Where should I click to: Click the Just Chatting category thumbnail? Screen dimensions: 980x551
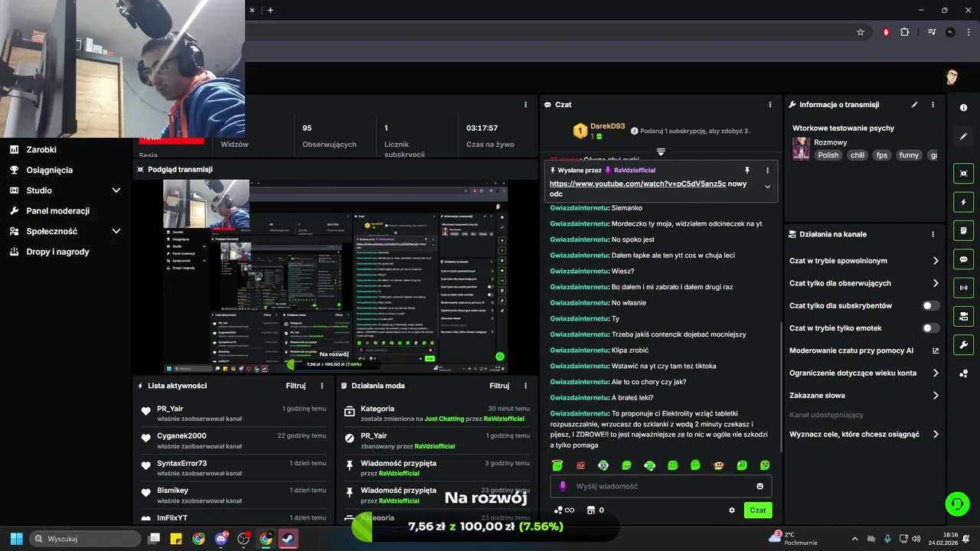tap(801, 148)
